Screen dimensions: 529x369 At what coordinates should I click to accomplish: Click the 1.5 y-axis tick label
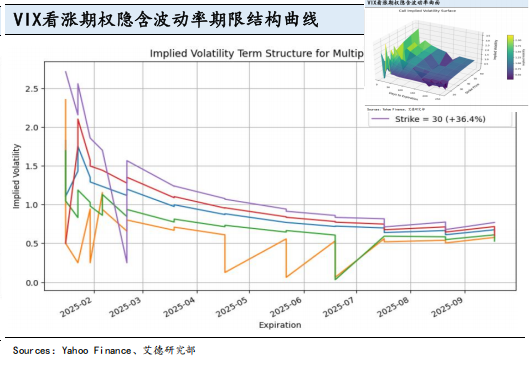32,166
